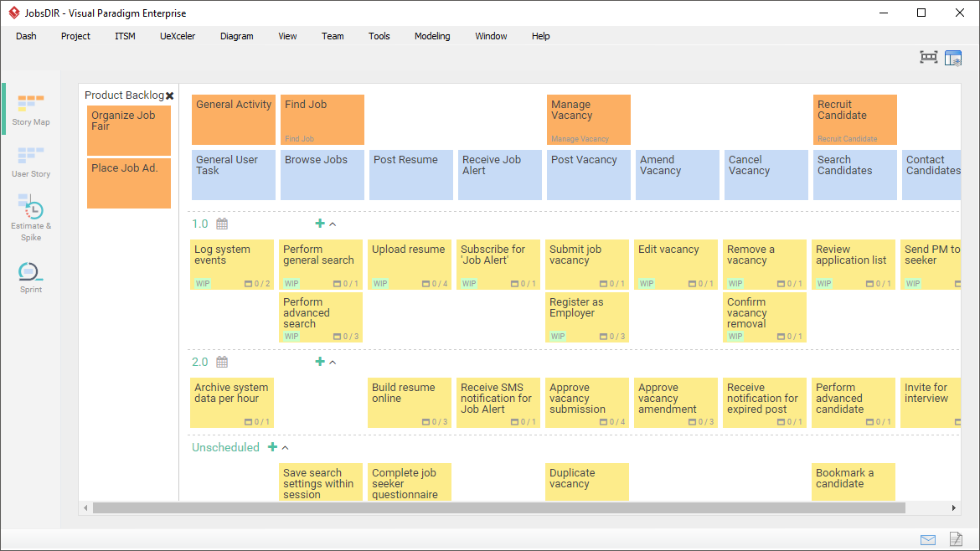
Task: Collapse sprint 2.0 using its chevron
Action: pyautogui.click(x=333, y=362)
